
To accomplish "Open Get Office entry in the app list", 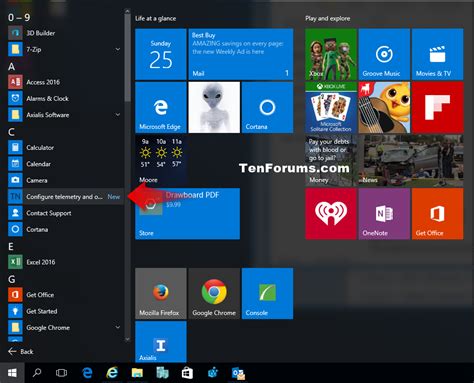I will pyautogui.click(x=65, y=294).
